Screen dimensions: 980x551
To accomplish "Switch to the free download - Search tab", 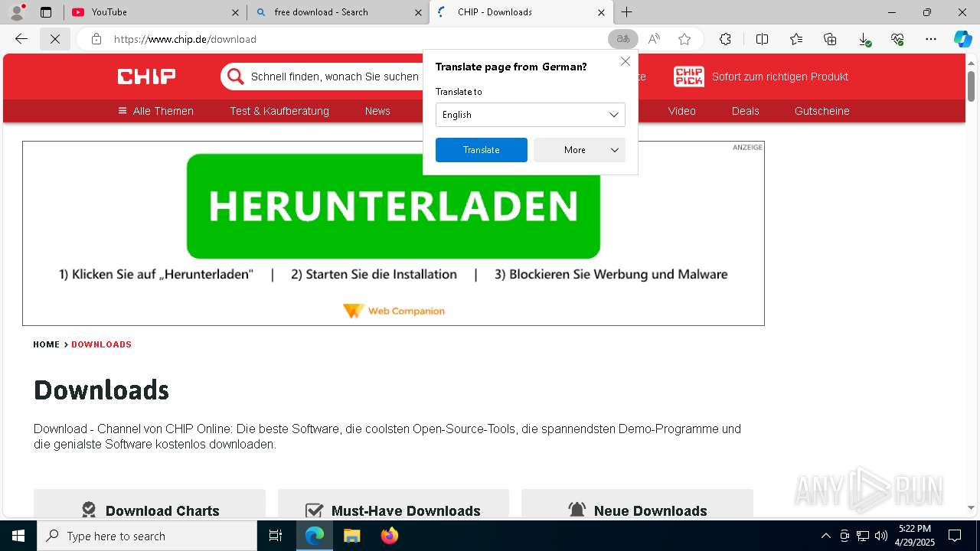I will coord(338,12).
